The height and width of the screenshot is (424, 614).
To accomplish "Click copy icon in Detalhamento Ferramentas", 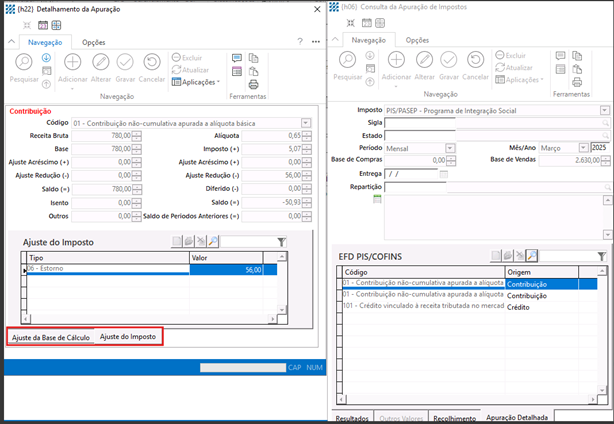I will click(x=253, y=58).
